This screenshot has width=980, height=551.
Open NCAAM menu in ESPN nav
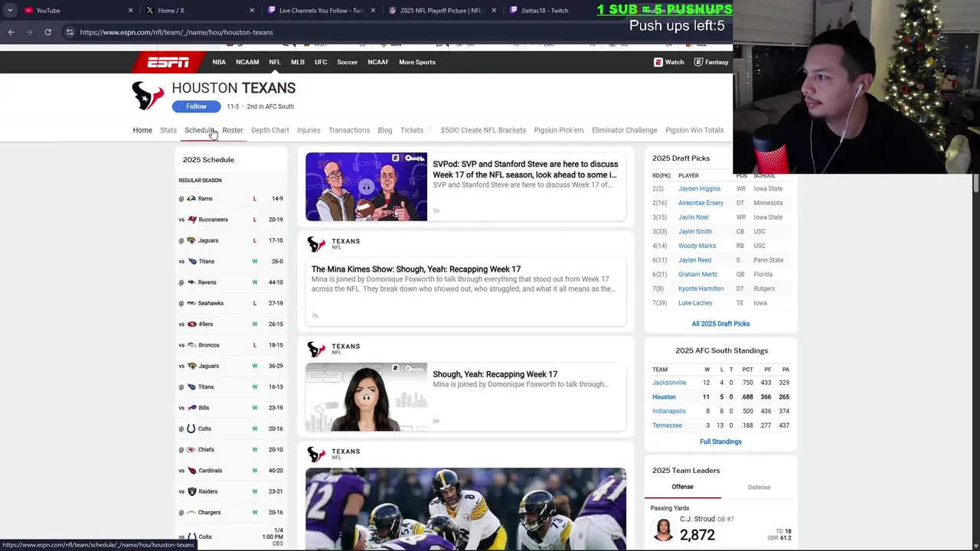point(247,62)
